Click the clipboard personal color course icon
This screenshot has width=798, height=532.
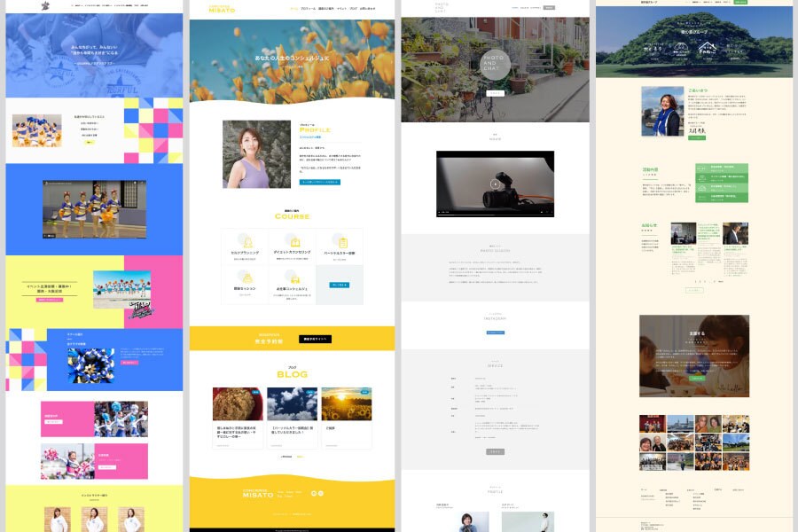tap(341, 242)
